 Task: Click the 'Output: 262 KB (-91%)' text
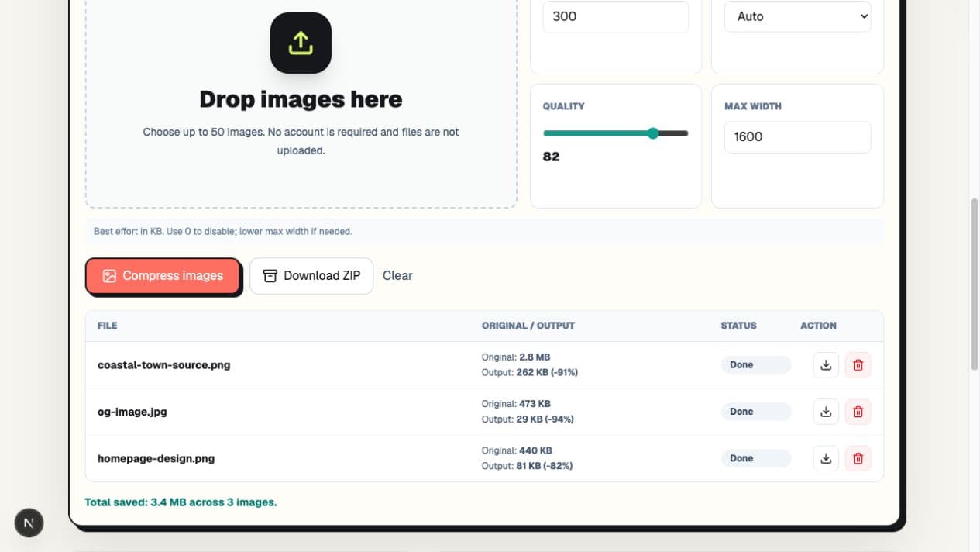pos(530,372)
